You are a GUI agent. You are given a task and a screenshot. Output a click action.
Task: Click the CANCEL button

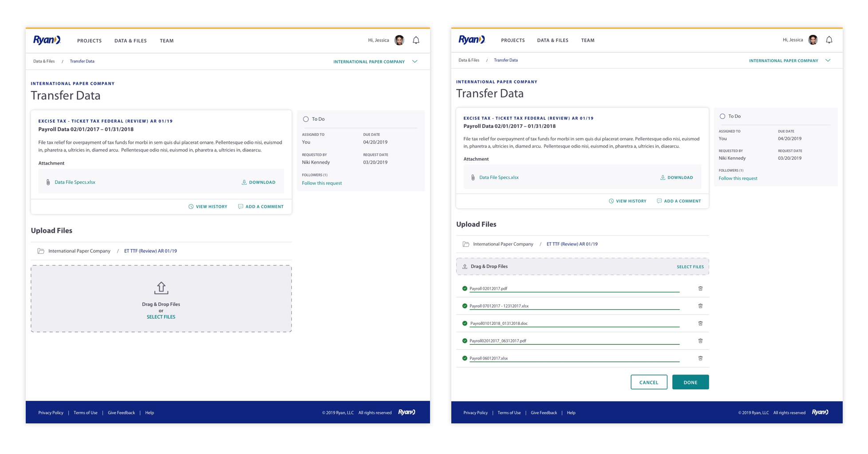(649, 382)
